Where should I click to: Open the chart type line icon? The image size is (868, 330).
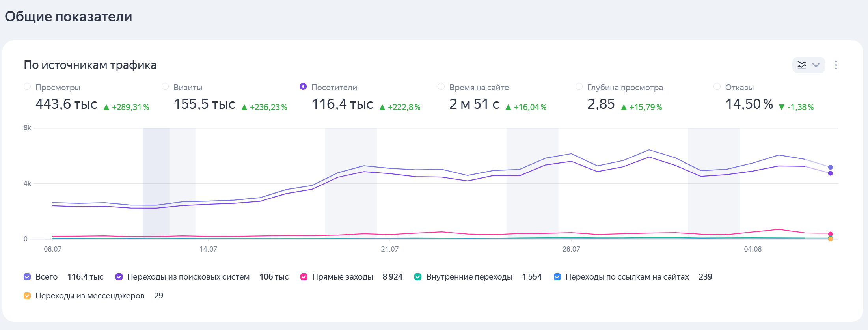(x=802, y=65)
